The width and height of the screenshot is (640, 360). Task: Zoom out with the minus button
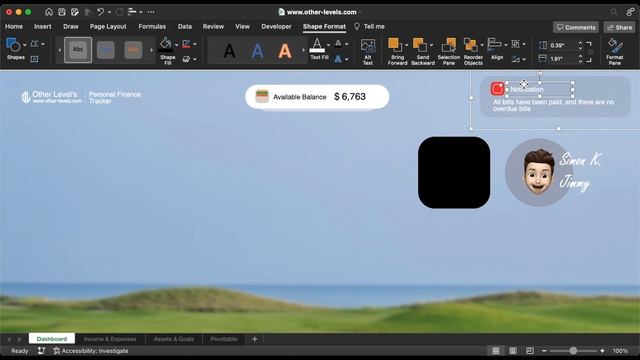click(544, 351)
